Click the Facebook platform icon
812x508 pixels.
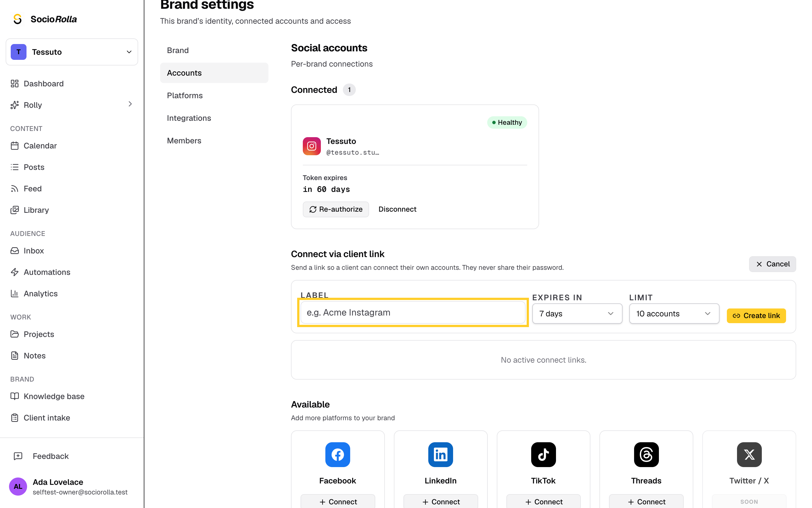click(337, 455)
